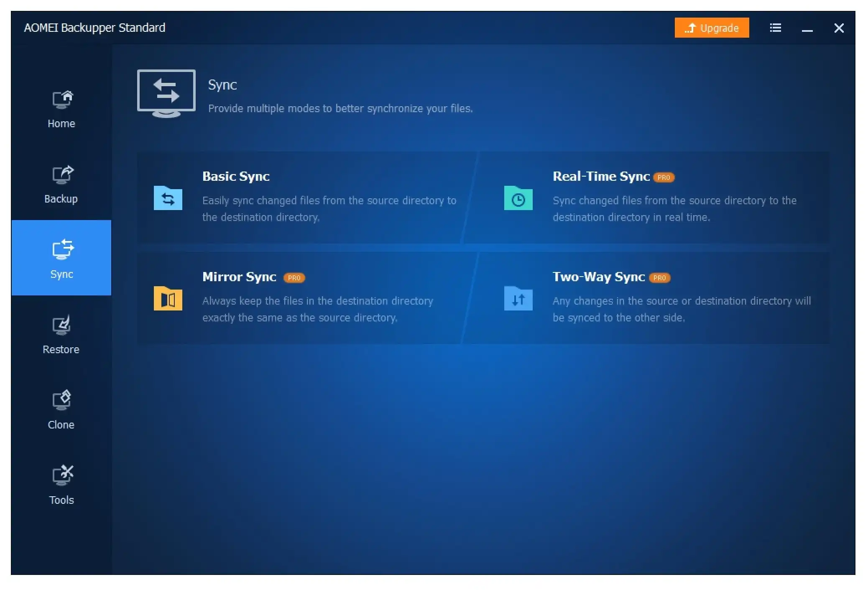
Task: Click the Real-Time Sync clock folder icon
Action: coord(518,198)
